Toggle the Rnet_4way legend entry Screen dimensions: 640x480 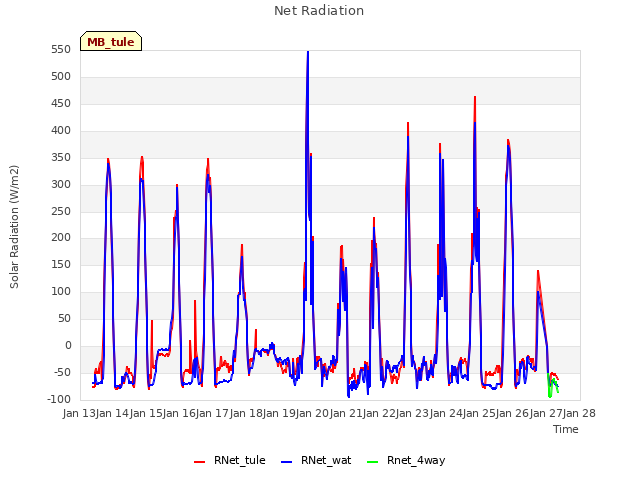[406, 460]
